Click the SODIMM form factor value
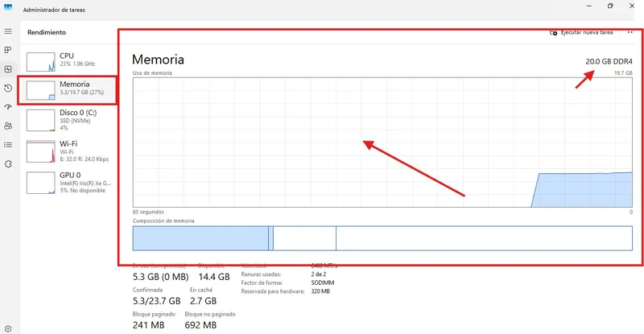This screenshot has height=334, width=644. (x=323, y=282)
